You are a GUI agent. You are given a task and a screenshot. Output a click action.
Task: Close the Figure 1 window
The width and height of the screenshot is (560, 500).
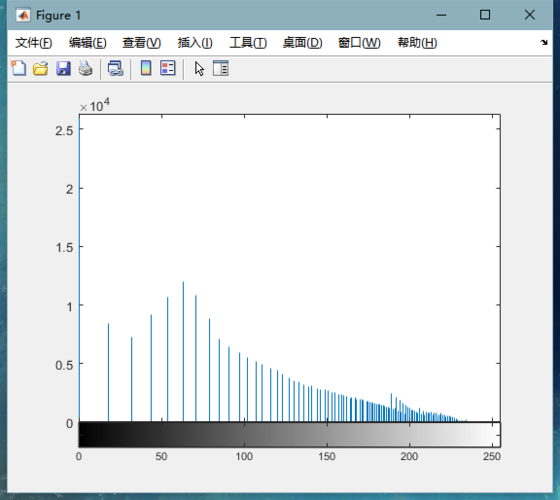[x=530, y=15]
